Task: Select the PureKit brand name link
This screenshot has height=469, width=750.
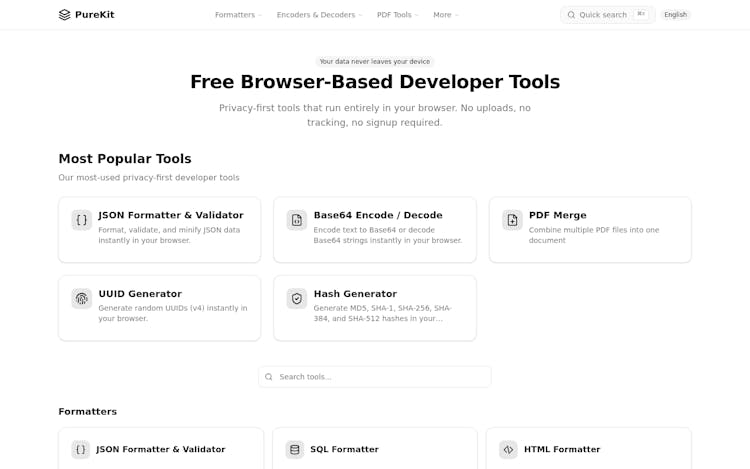Action: (95, 15)
